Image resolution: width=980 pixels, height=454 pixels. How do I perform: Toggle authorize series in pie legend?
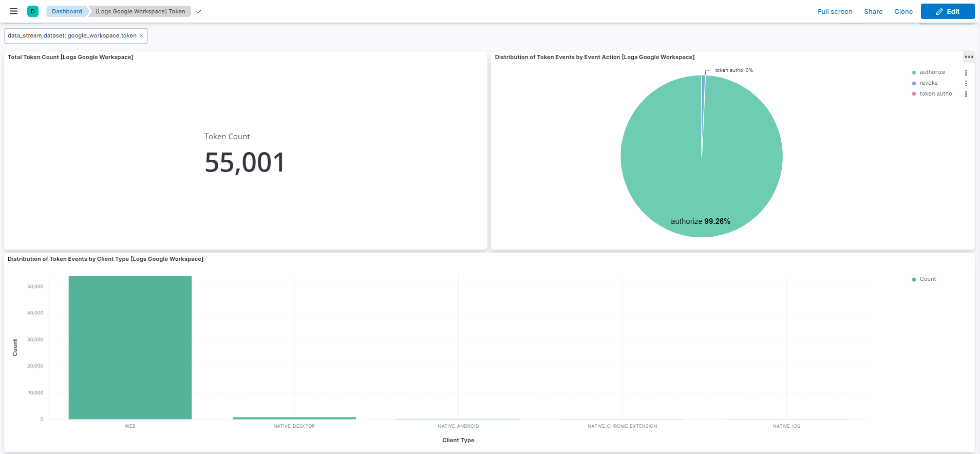(932, 72)
